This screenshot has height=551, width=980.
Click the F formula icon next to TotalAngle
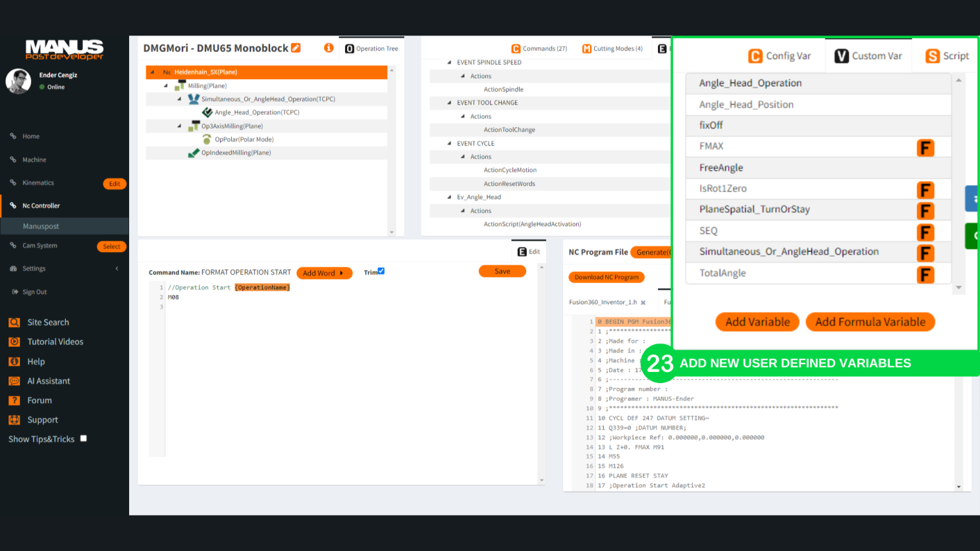pos(925,275)
